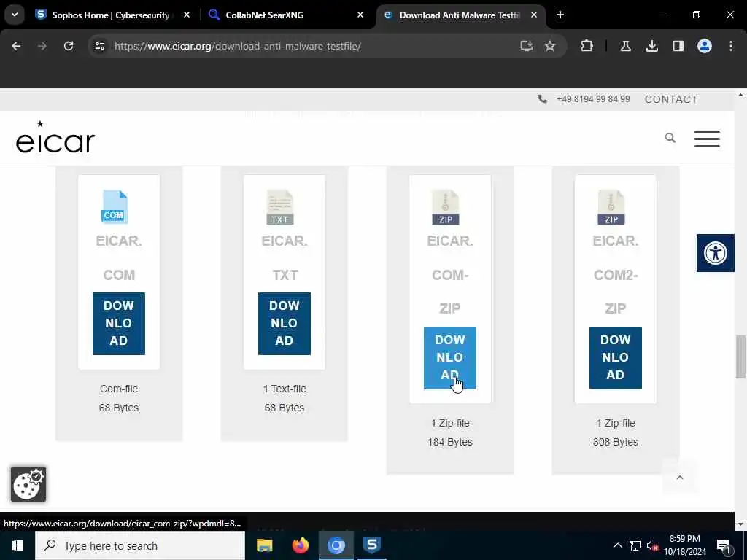Open the website search magnifier icon
This screenshot has width=747, height=560.
(670, 138)
